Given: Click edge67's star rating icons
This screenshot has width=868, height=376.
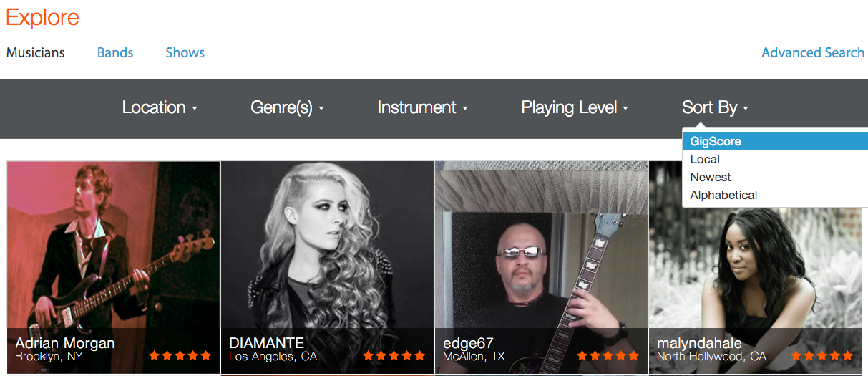Looking at the screenshot, I should pyautogui.click(x=608, y=355).
